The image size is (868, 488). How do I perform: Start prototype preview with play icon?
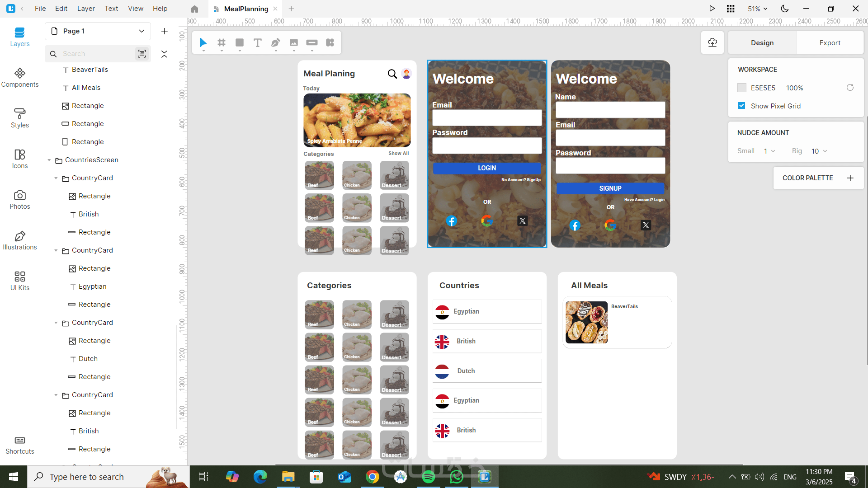tap(712, 9)
